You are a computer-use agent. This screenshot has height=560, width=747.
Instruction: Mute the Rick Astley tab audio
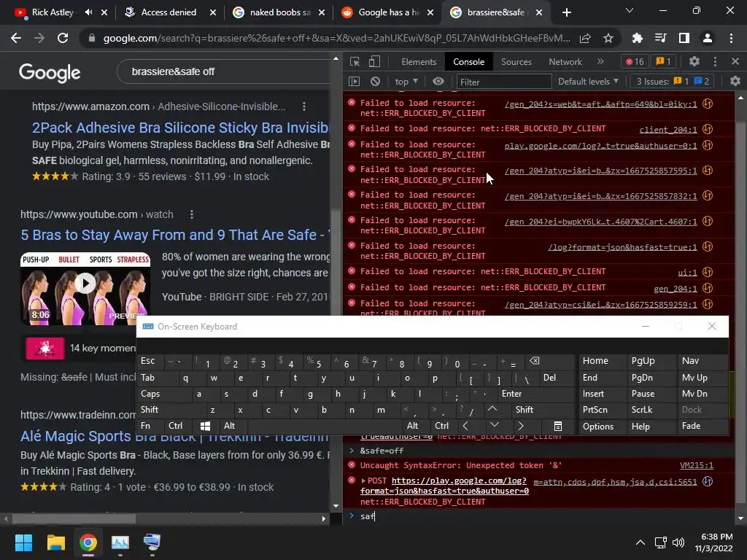tap(88, 12)
